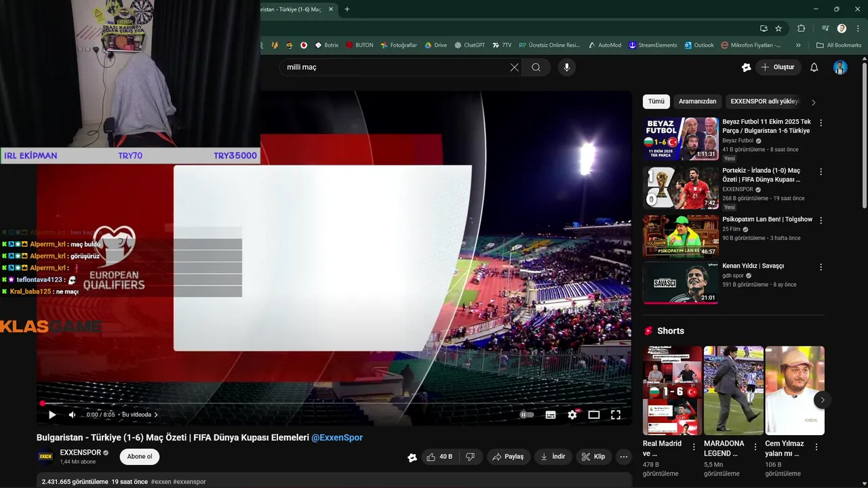Open Portekiz - İrlanda match summary thumbnail
The width and height of the screenshot is (868, 488).
[x=680, y=187]
